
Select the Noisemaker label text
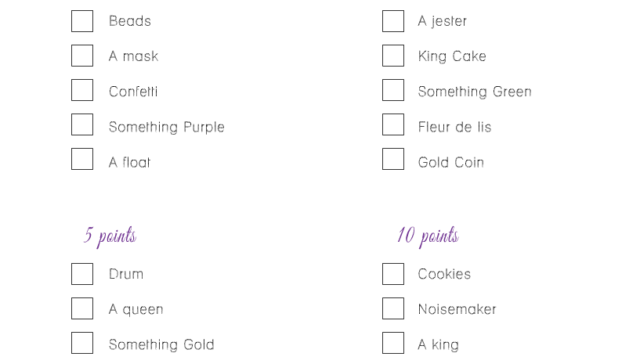point(457,309)
